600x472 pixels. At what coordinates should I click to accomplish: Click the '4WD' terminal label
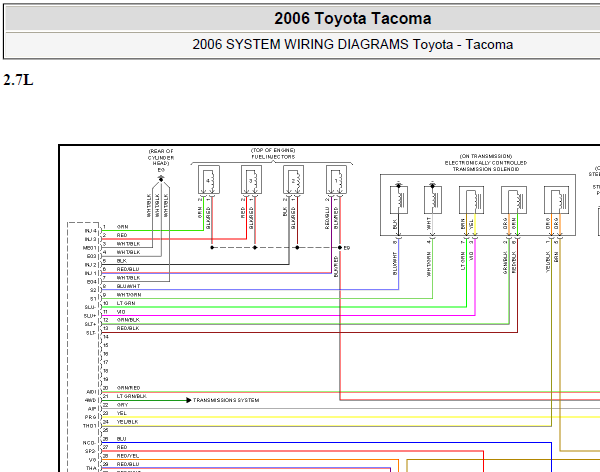pyautogui.click(x=91, y=400)
